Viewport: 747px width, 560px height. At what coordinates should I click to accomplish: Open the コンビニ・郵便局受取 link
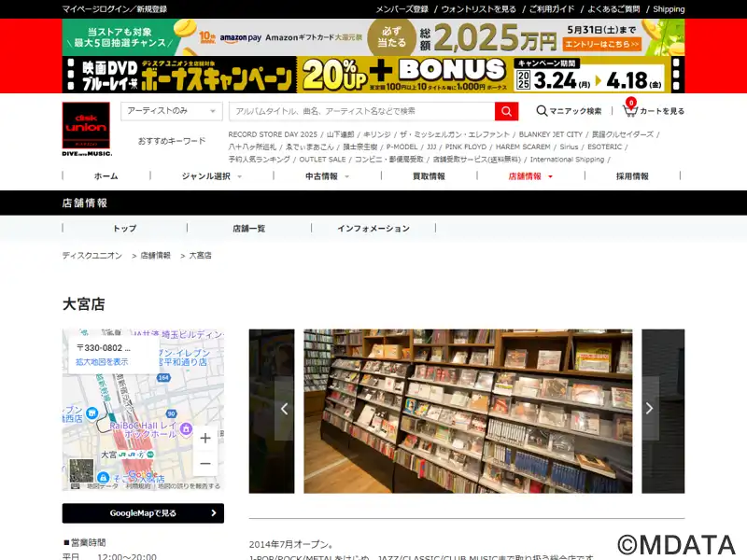click(389, 159)
